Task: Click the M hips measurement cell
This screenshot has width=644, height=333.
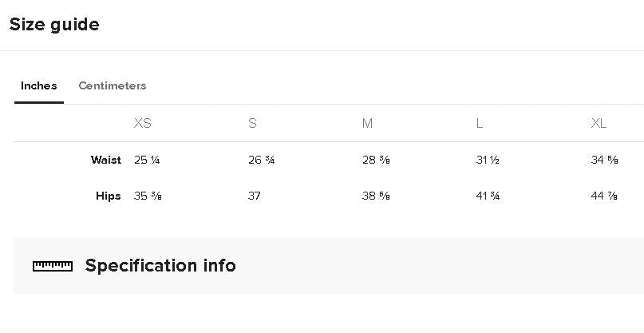Action: [376, 196]
